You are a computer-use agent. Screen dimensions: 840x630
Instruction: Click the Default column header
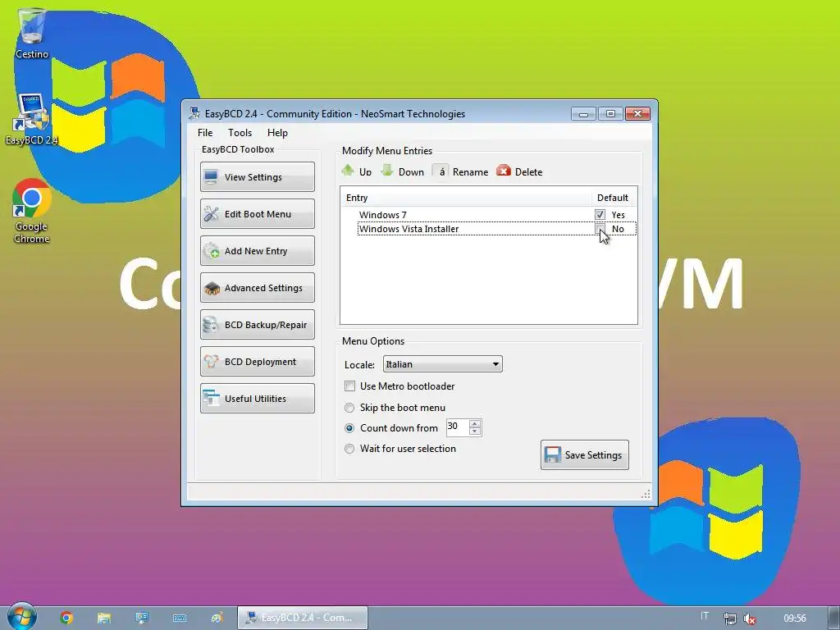612,198
